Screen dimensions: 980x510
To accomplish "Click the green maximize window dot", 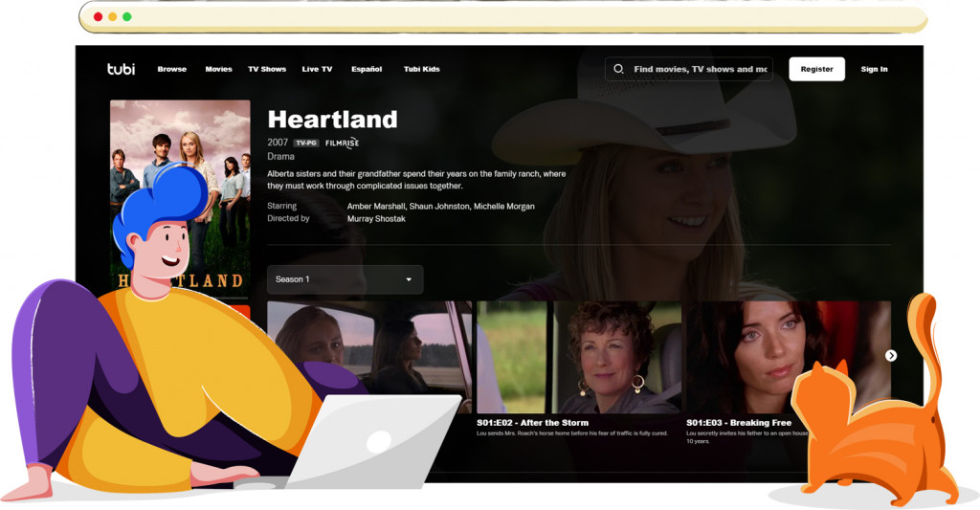I will point(127,17).
